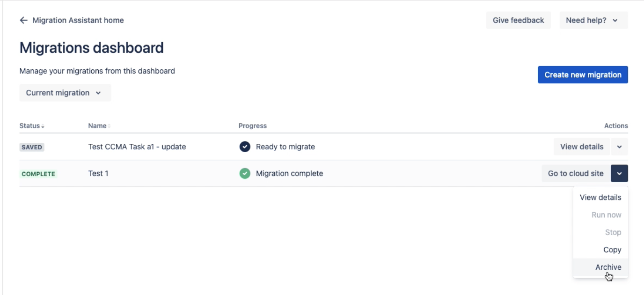Open the Current migration dropdown
644x295 pixels.
[x=65, y=92]
